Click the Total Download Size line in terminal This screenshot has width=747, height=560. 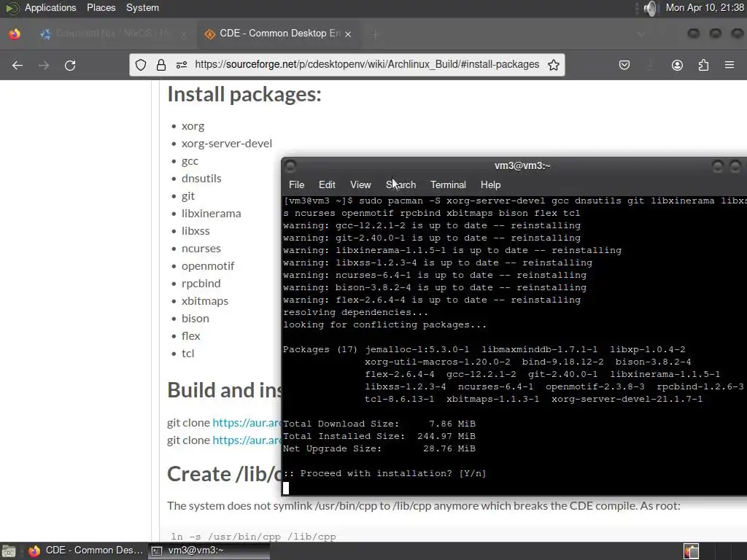379,424
